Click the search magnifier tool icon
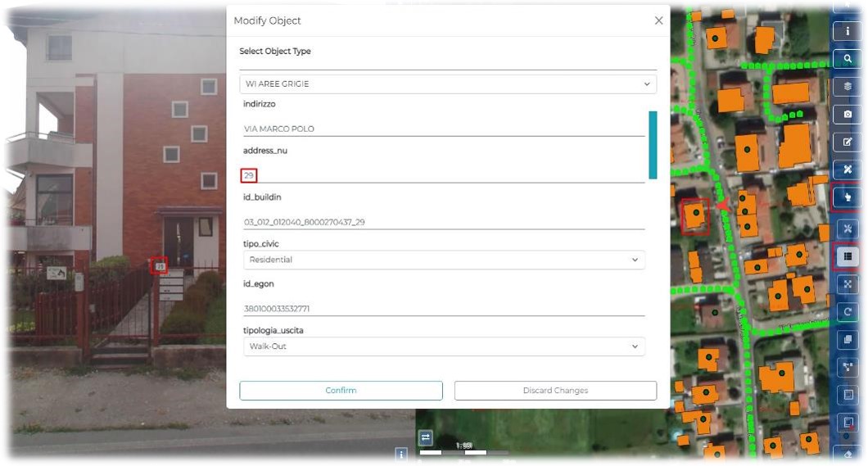This screenshot has width=868, height=466. tap(848, 60)
